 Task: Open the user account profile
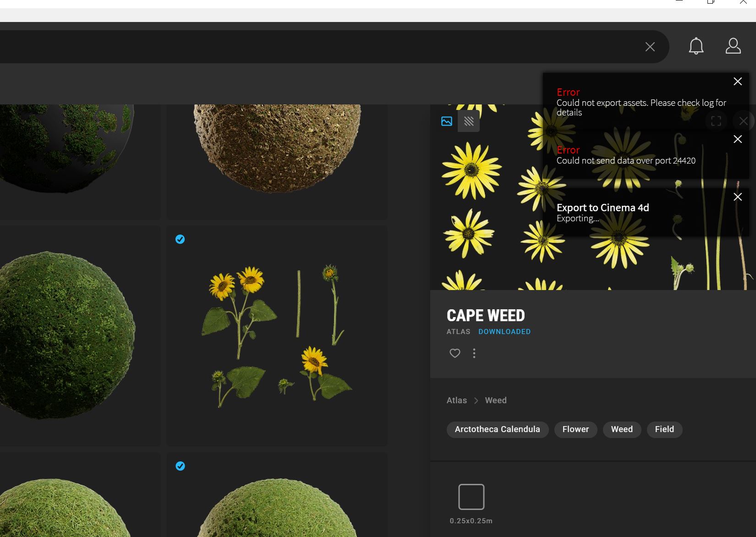click(733, 46)
